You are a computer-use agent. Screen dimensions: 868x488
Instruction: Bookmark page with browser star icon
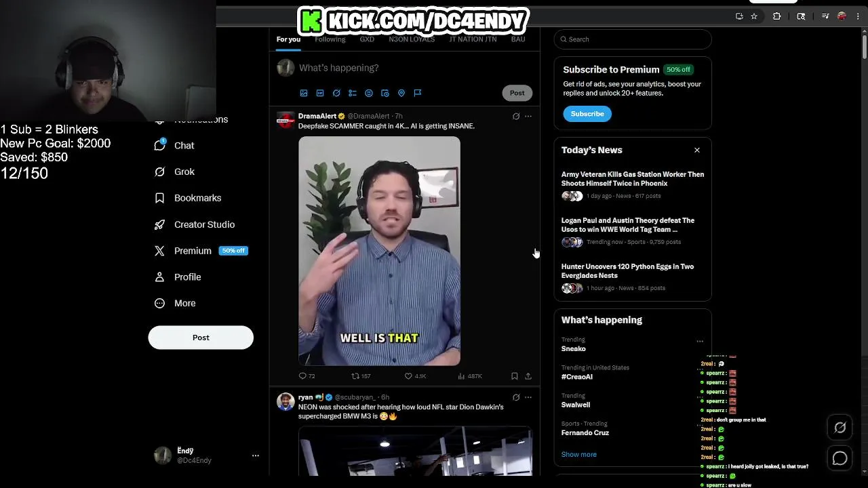[x=754, y=16]
